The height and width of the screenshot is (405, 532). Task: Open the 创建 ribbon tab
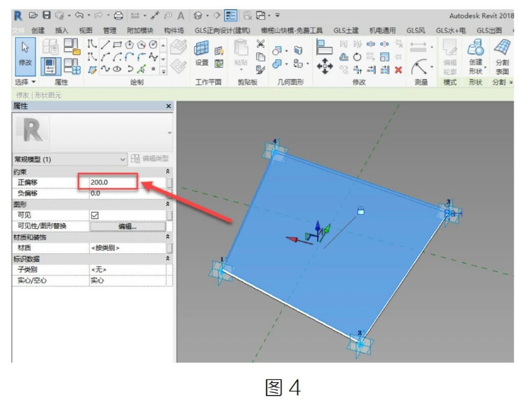pos(38,31)
